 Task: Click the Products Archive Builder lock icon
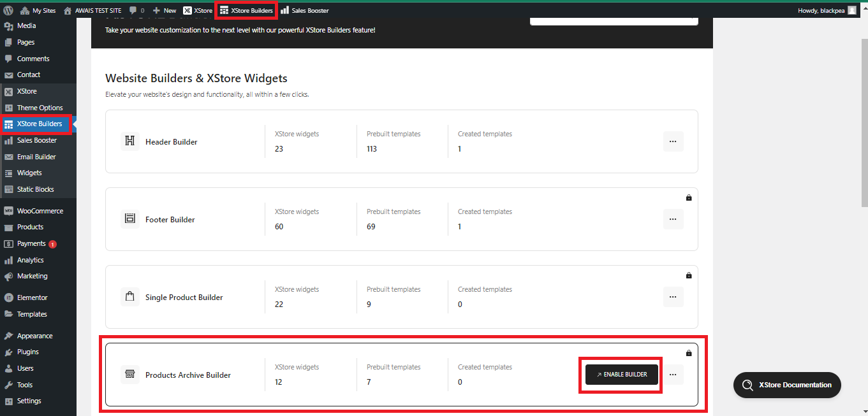[689, 353]
